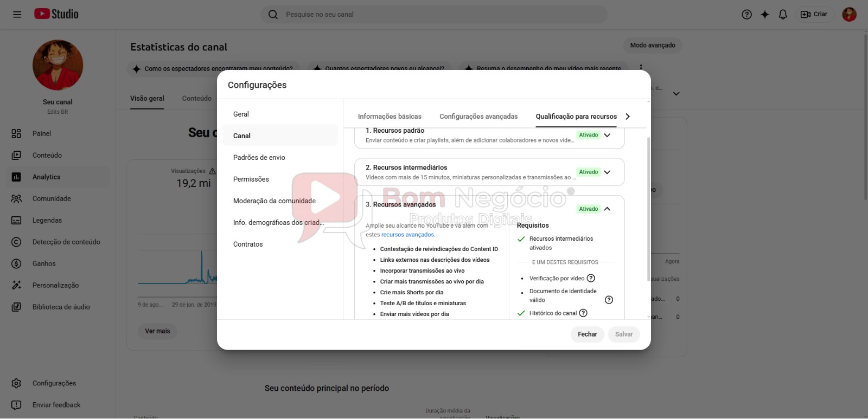Open Detecção de conteúdo copyright icon
This screenshot has height=419, width=868.
(16, 242)
